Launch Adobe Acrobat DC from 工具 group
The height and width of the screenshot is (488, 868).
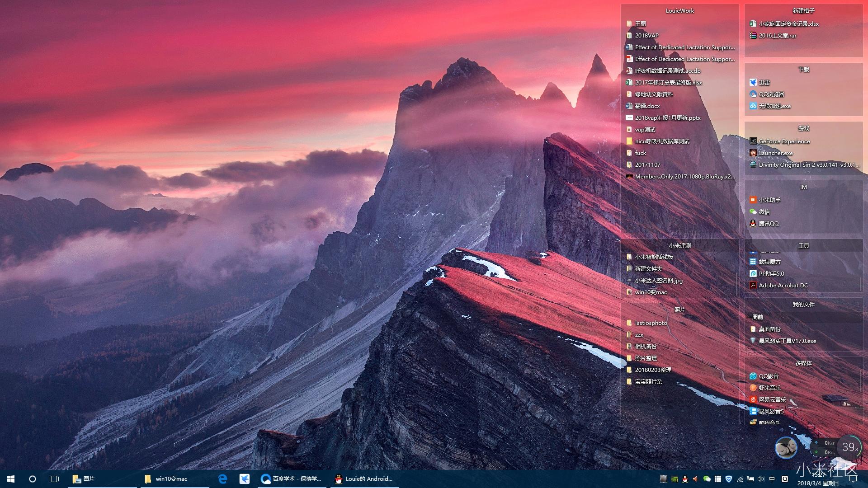[x=753, y=285]
